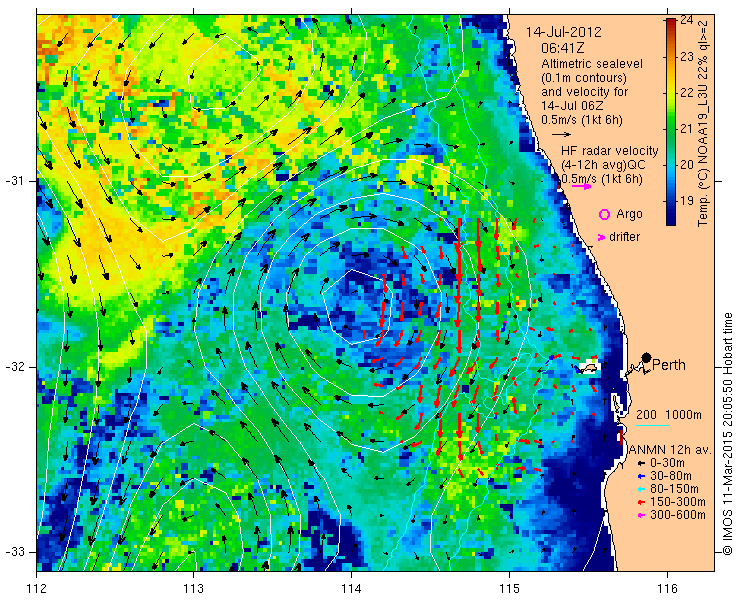Click the '30-80m' depth legend label
The height and width of the screenshot is (600, 740).
pos(671,476)
